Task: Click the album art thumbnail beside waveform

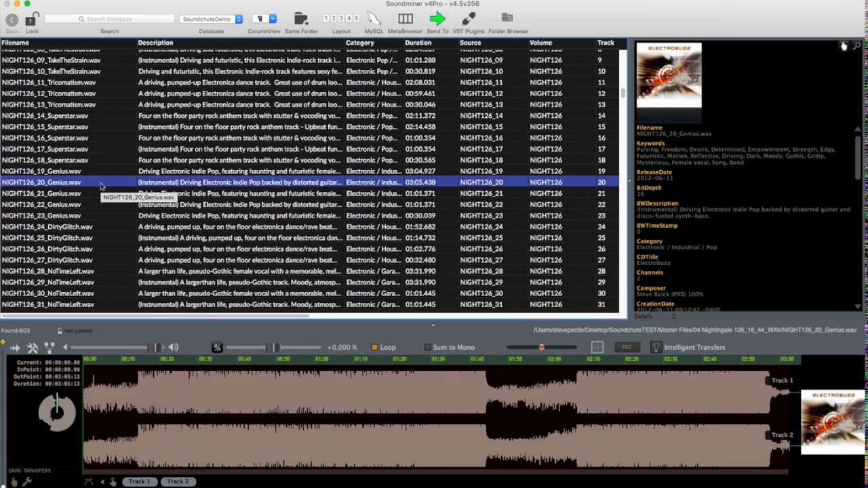Action: (833, 422)
